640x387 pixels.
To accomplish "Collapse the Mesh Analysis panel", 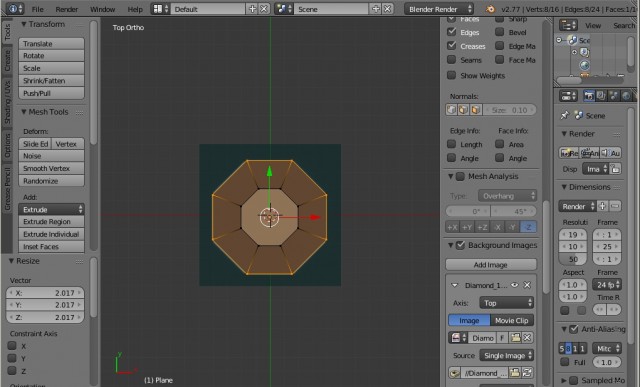I will 451,176.
